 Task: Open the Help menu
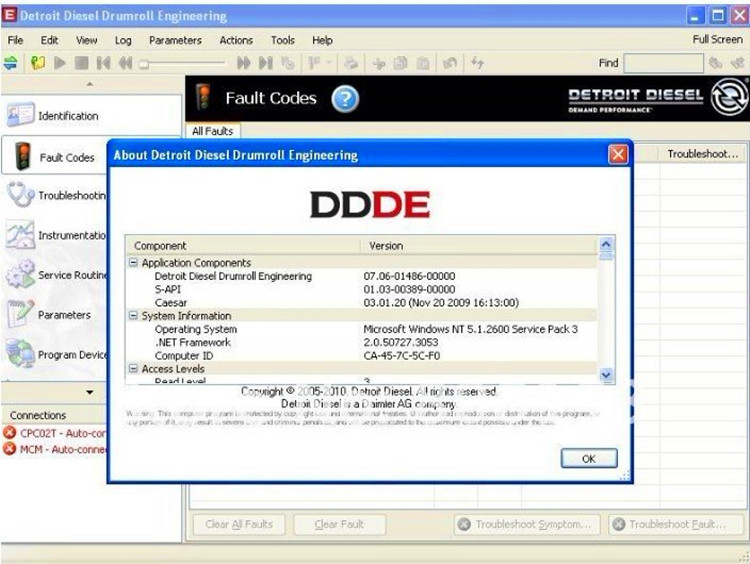tap(322, 40)
